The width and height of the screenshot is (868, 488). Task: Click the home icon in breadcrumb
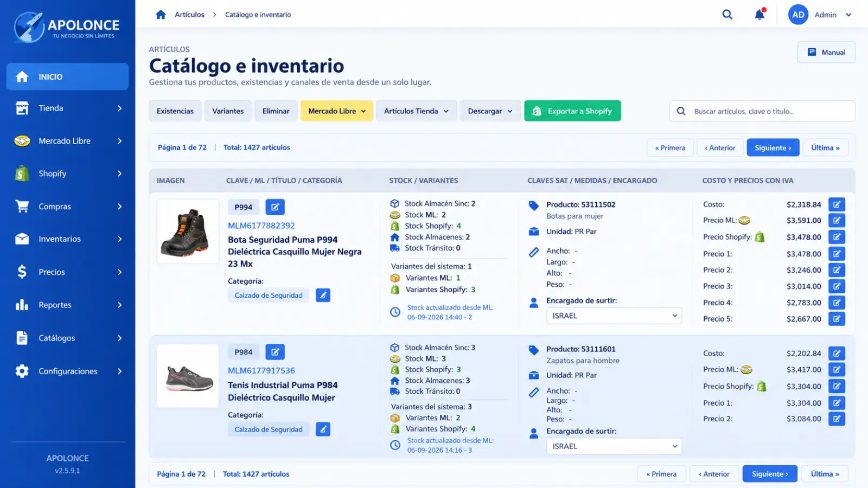(x=161, y=15)
